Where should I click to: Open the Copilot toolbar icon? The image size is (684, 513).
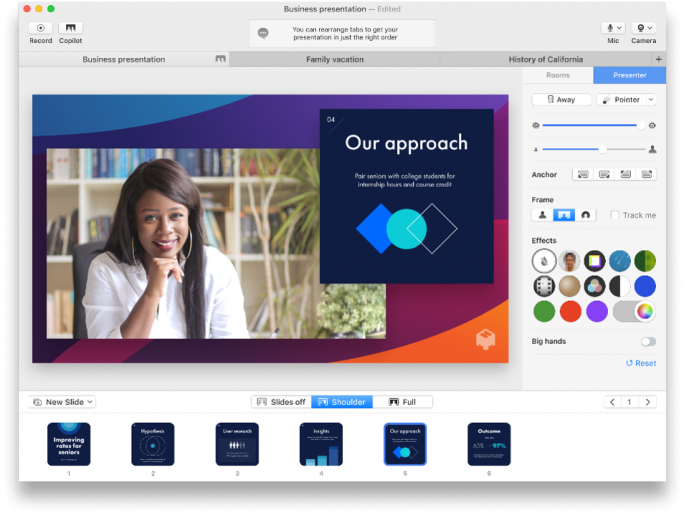coord(70,28)
